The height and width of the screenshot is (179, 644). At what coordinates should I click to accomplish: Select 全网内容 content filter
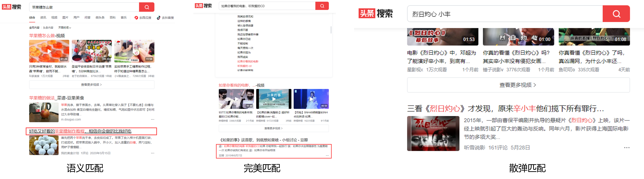point(34,28)
